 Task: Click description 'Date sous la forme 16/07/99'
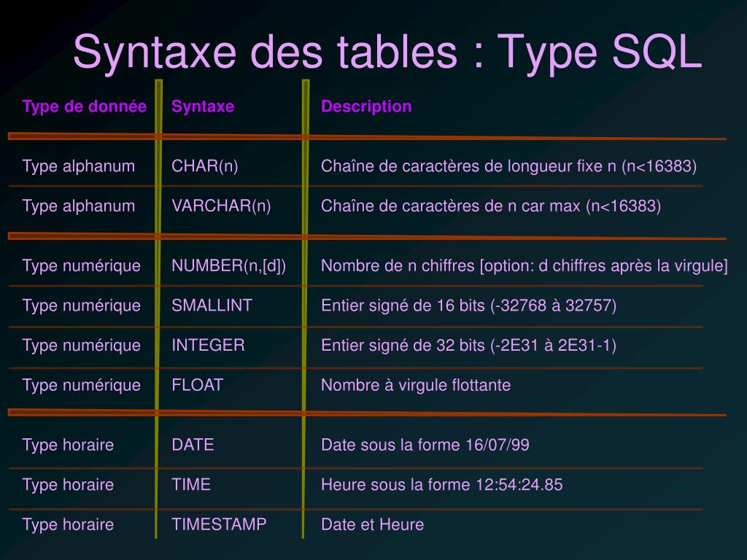pos(425,446)
